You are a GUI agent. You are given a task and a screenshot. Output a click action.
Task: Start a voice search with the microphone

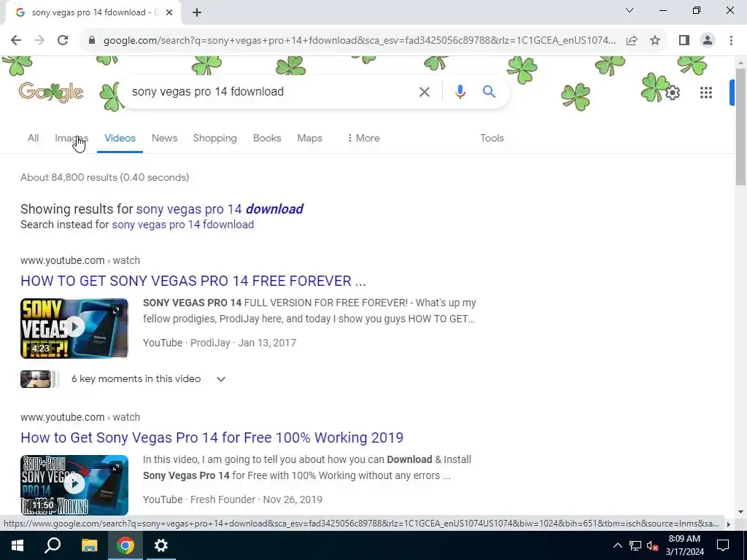(x=460, y=91)
